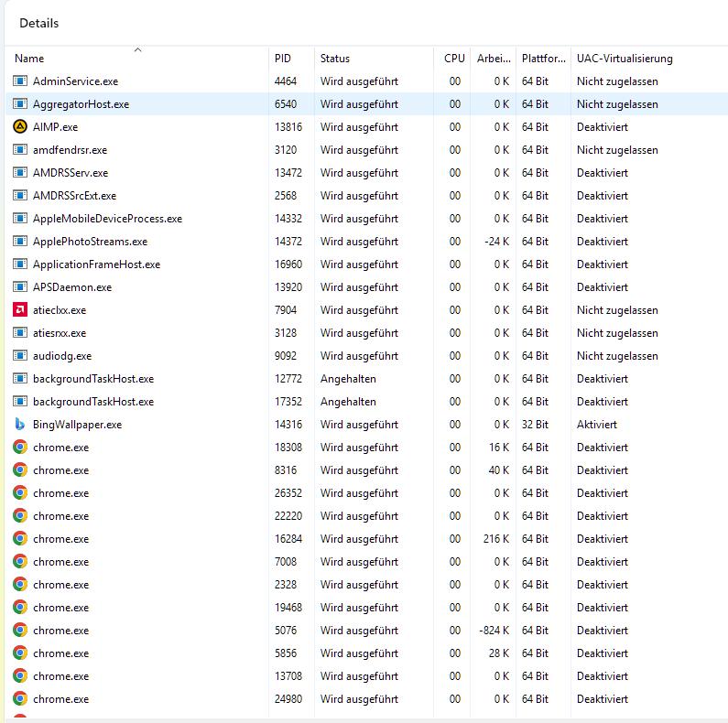
Task: Sort by the CPU column header
Action: tap(454, 59)
